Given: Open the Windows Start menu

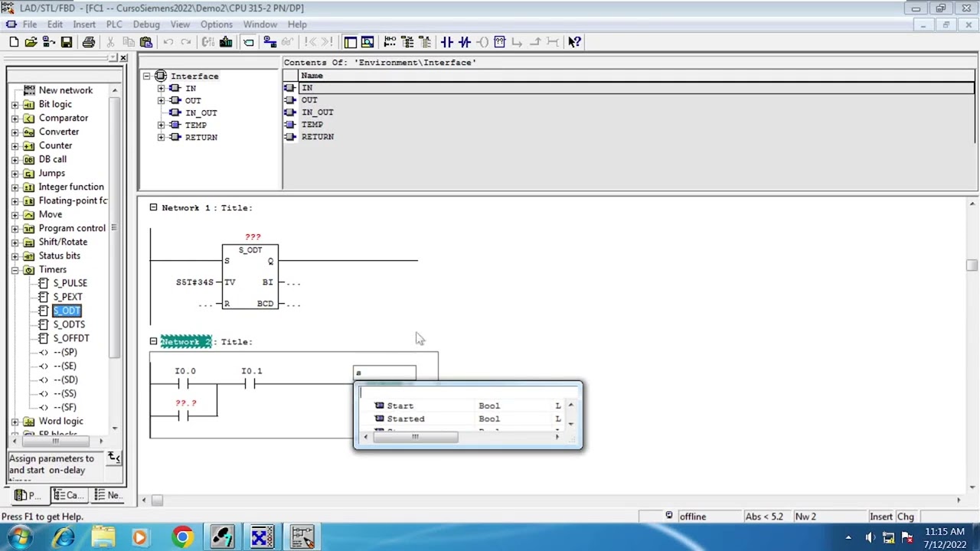Looking at the screenshot, I should click(x=21, y=537).
